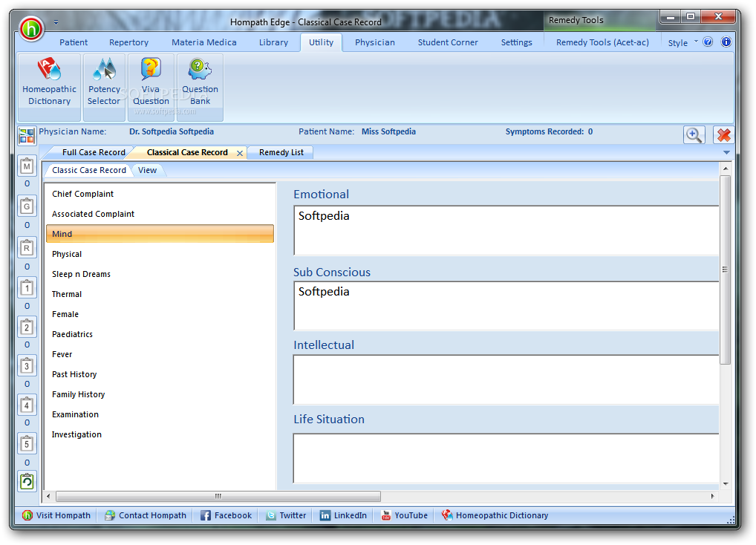
Task: Expand the document tab list arrow
Action: coord(726,152)
